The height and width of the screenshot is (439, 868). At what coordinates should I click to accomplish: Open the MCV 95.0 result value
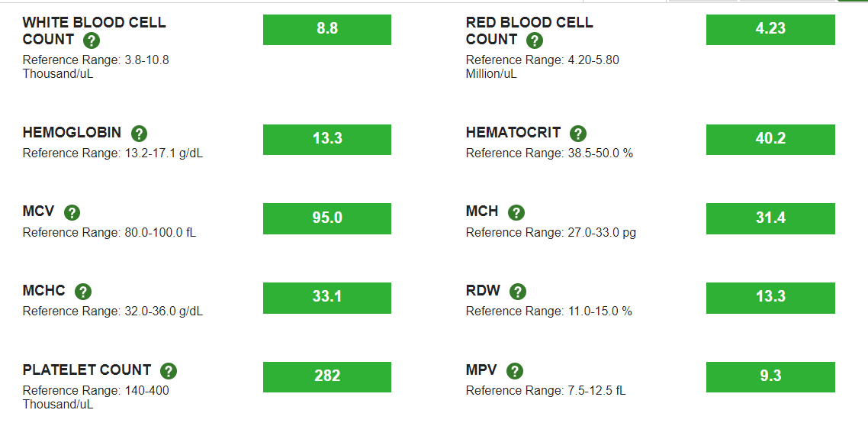point(327,218)
